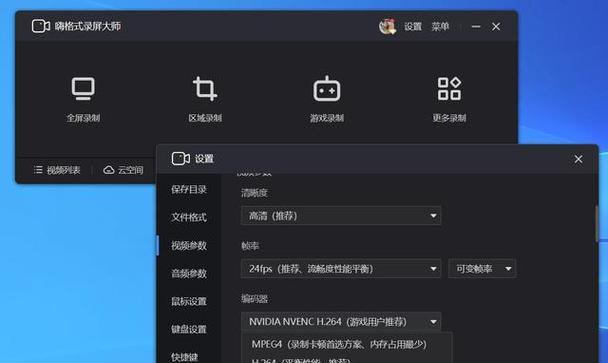Close the 设置 settings dialog
Image resolution: width=608 pixels, height=363 pixels.
[x=578, y=159]
